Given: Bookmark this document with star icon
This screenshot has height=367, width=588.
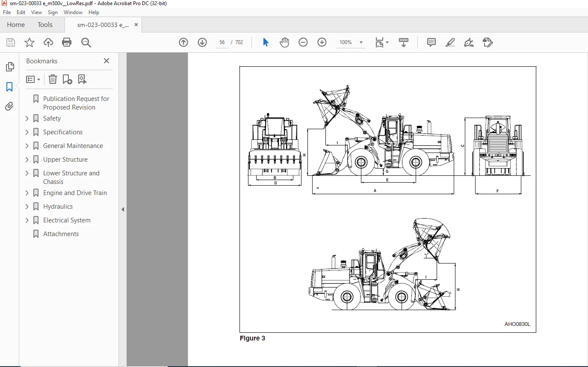Looking at the screenshot, I should point(30,42).
